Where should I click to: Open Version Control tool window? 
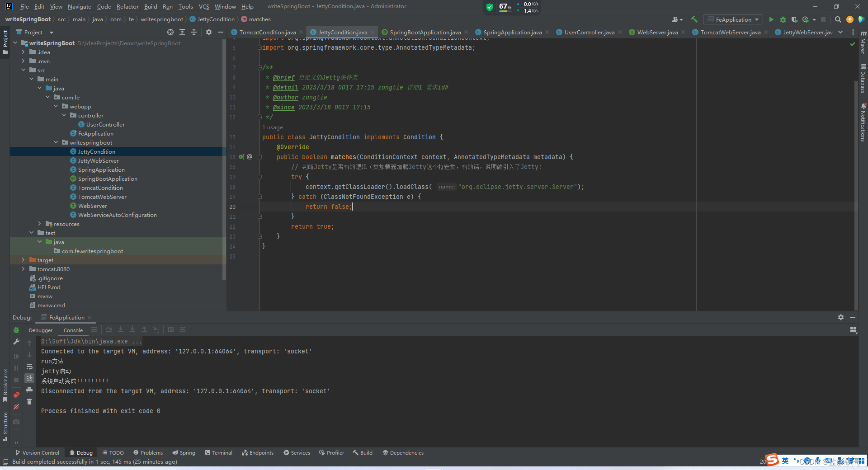tap(37, 452)
